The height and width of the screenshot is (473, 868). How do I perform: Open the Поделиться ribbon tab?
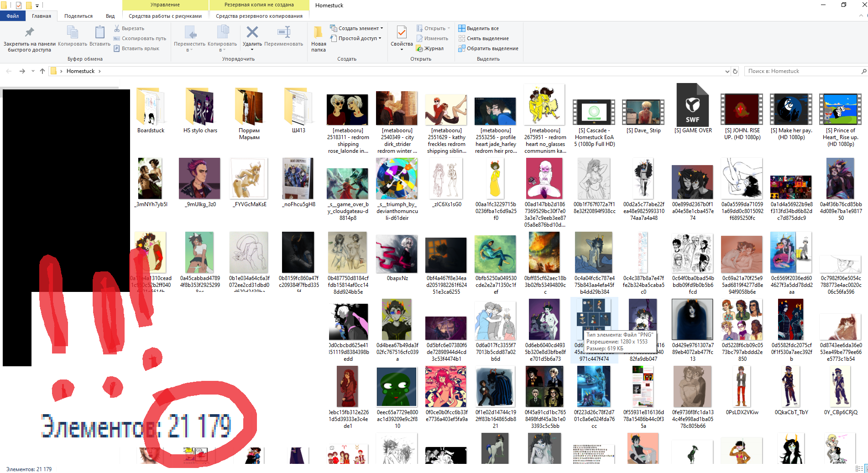coord(78,16)
